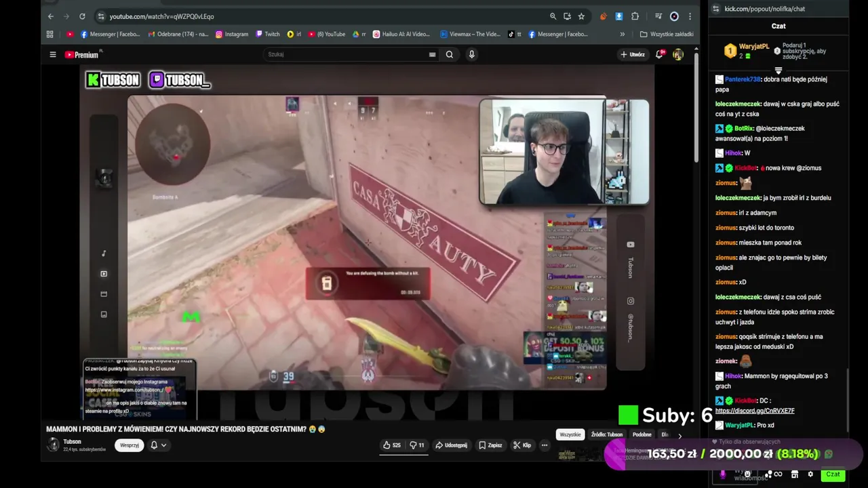This screenshot has width=868, height=488.
Task: Collapse the leaderboard with the chat arrow
Action: pyautogui.click(x=778, y=70)
